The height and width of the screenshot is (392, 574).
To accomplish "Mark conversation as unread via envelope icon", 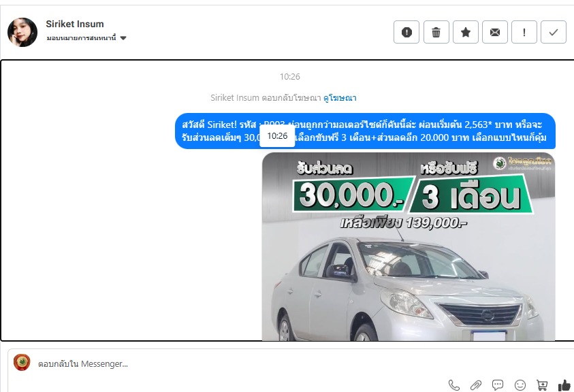I will [494, 32].
